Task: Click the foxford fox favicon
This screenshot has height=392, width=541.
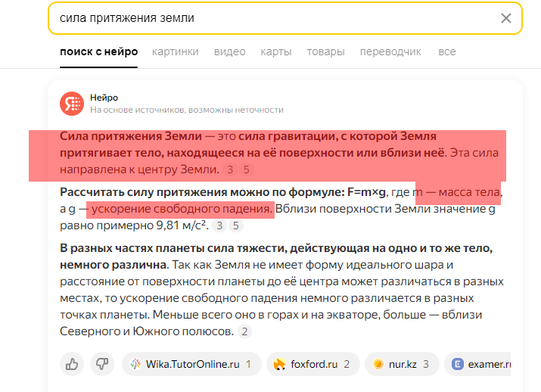Action: click(x=280, y=364)
